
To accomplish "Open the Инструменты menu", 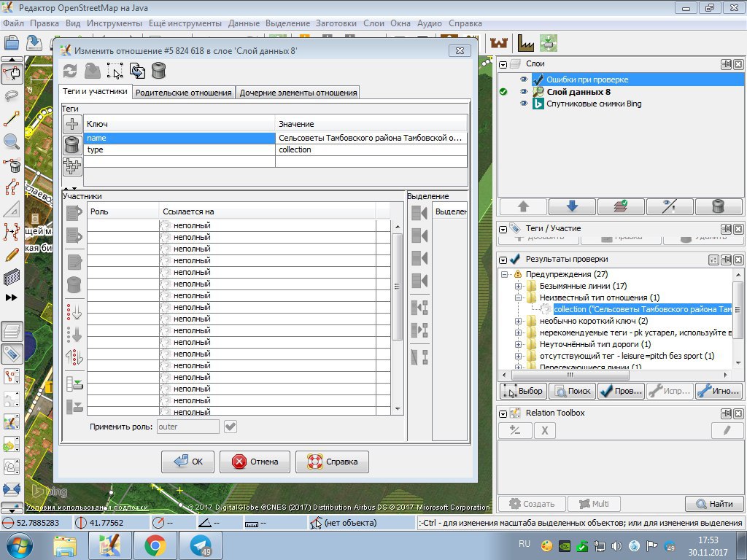I will [115, 23].
